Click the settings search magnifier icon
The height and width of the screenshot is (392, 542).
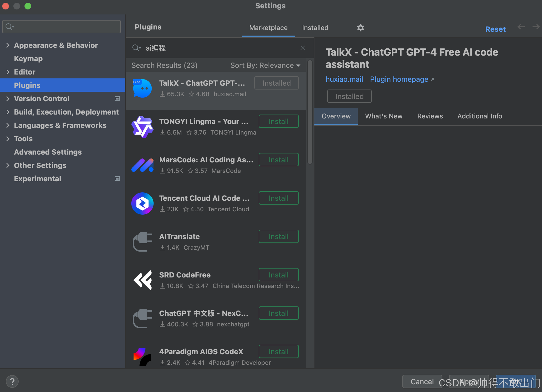click(10, 27)
